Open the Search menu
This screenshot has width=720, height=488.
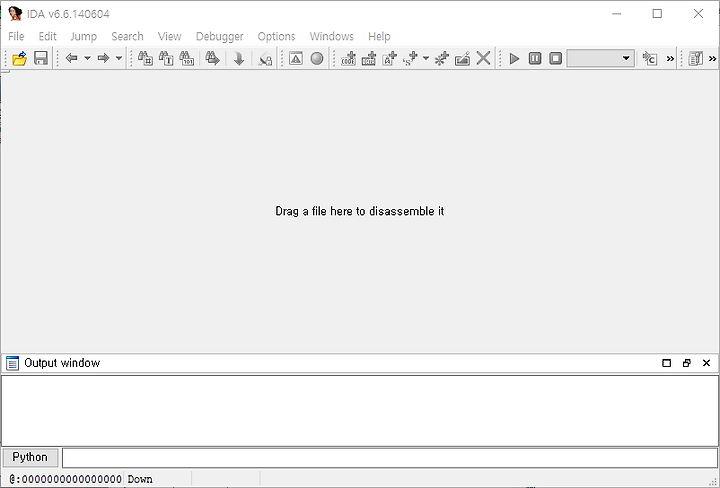pos(127,36)
